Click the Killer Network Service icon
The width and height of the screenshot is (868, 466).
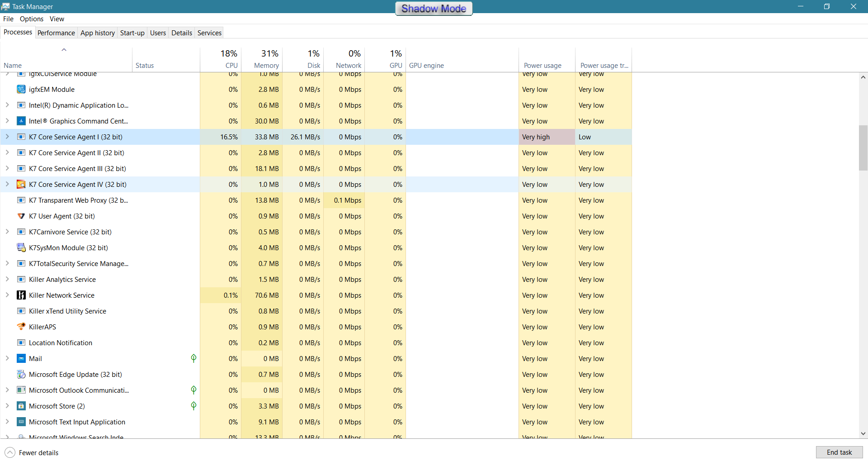(21, 295)
